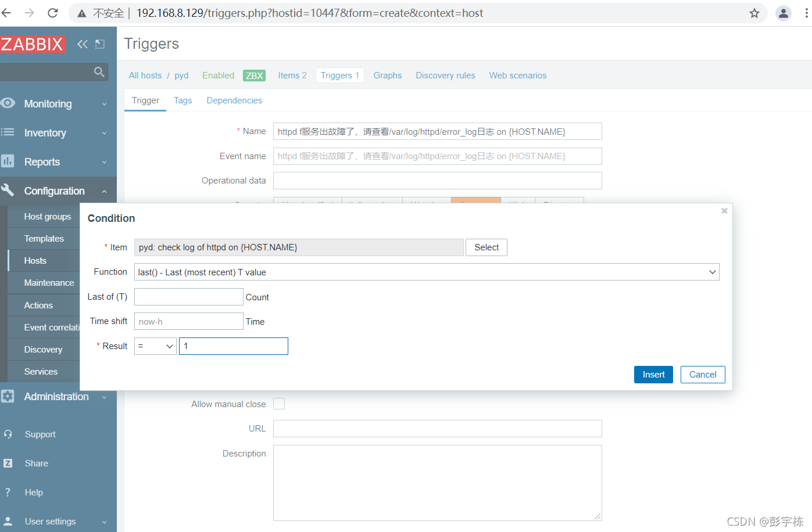The height and width of the screenshot is (532, 812).
Task: Expand the Administration menu section
Action: point(104,397)
